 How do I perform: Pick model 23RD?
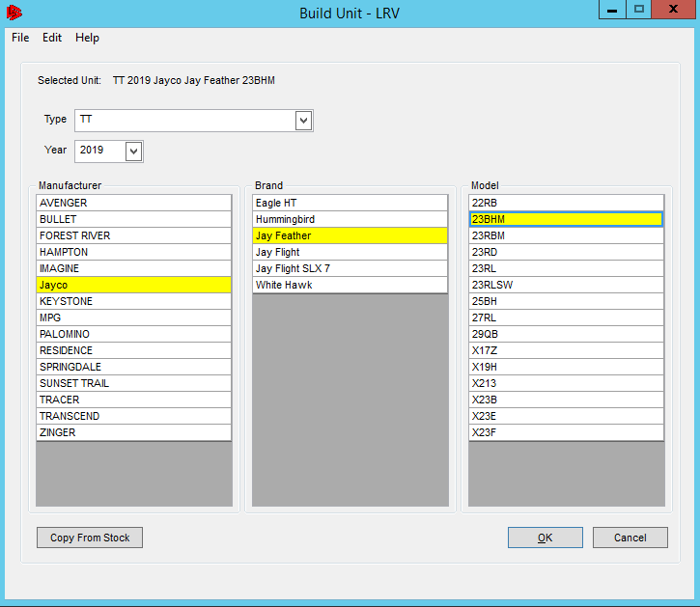566,252
